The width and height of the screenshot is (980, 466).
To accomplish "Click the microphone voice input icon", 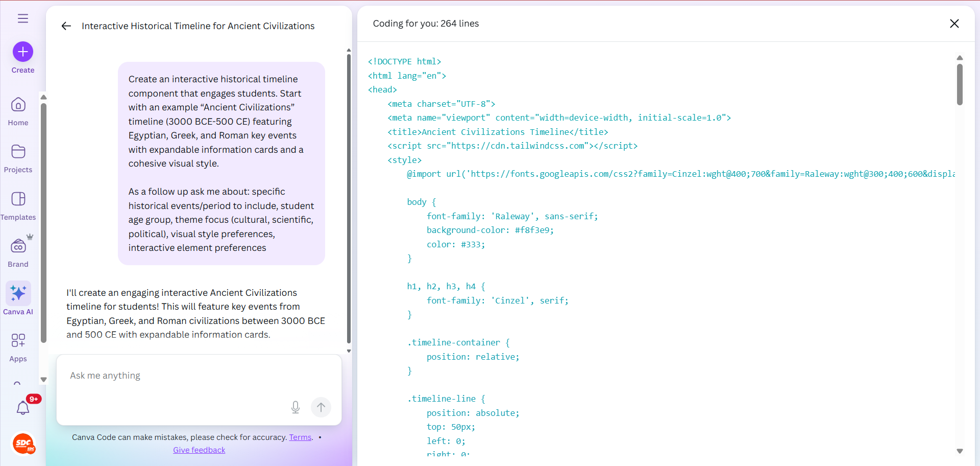I will [296, 407].
